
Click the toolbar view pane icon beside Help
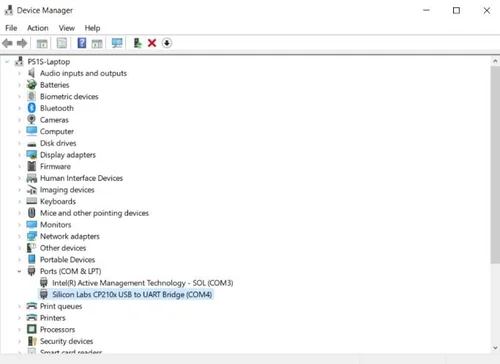point(97,43)
